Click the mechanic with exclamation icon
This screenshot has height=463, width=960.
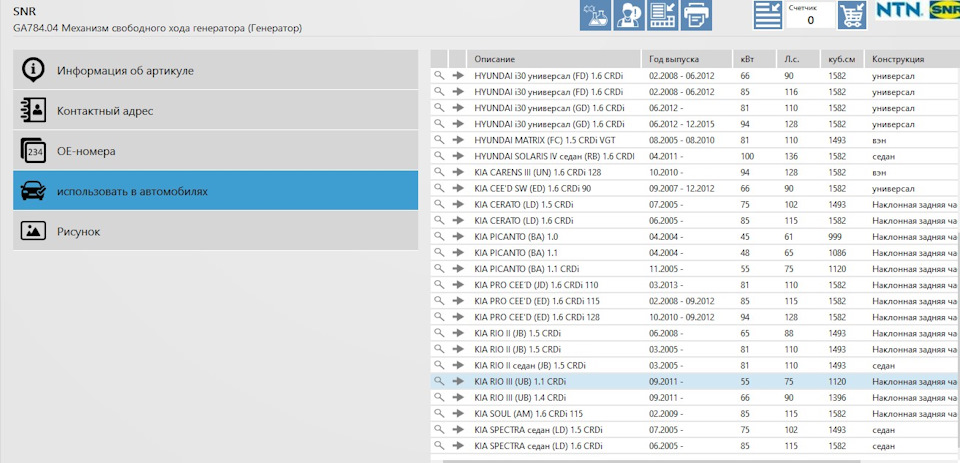click(x=629, y=15)
